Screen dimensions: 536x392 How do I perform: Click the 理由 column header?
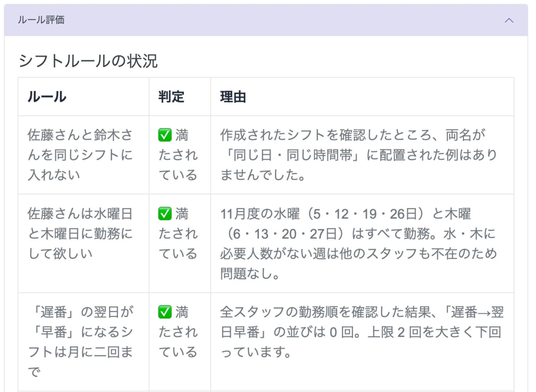tap(232, 97)
